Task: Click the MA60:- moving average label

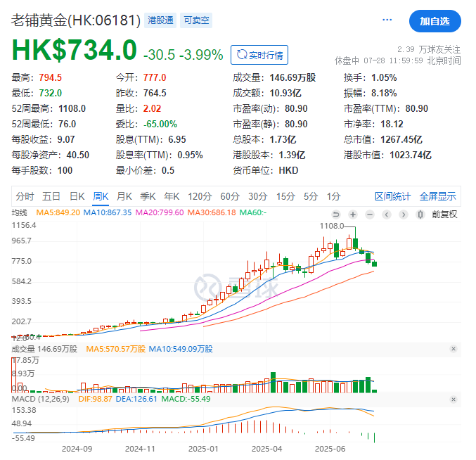Action: (x=253, y=212)
